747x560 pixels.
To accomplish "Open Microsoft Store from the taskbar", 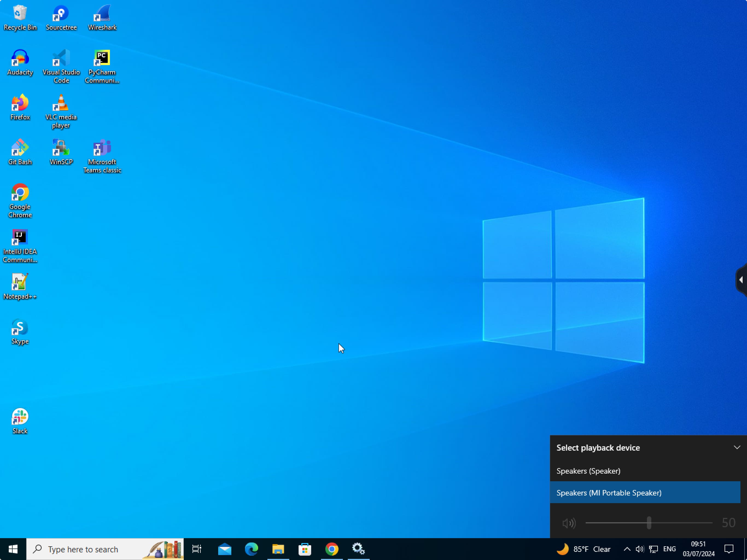I will pyautogui.click(x=305, y=549).
